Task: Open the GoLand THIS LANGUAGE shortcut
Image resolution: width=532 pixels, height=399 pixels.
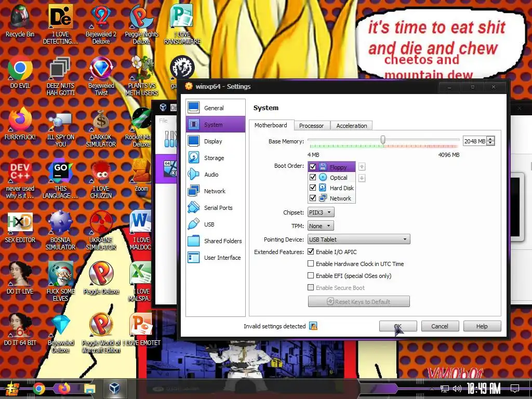Action: (60, 178)
